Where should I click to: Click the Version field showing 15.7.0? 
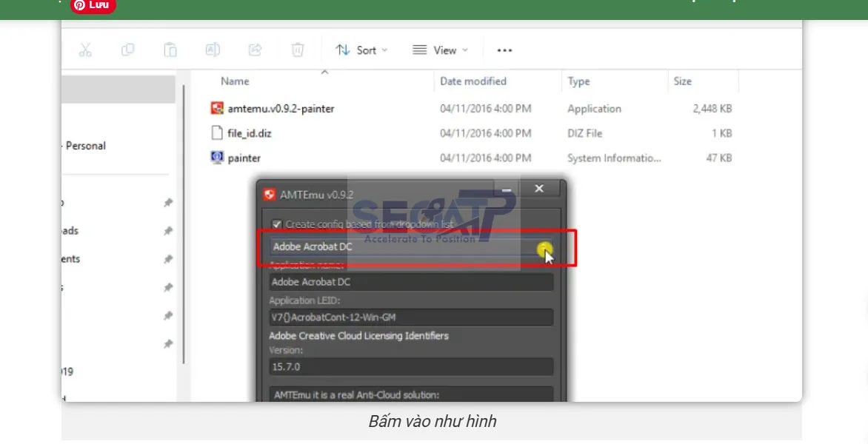(411, 366)
